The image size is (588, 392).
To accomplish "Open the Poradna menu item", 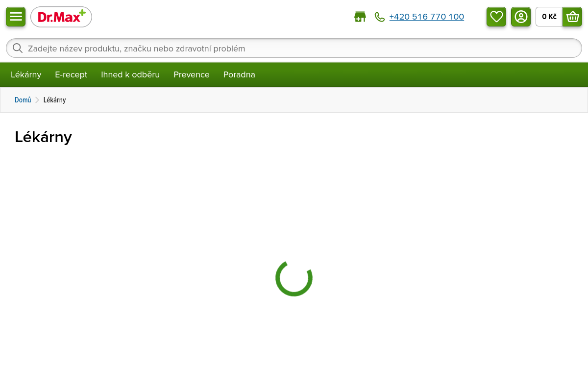I will click(x=239, y=74).
